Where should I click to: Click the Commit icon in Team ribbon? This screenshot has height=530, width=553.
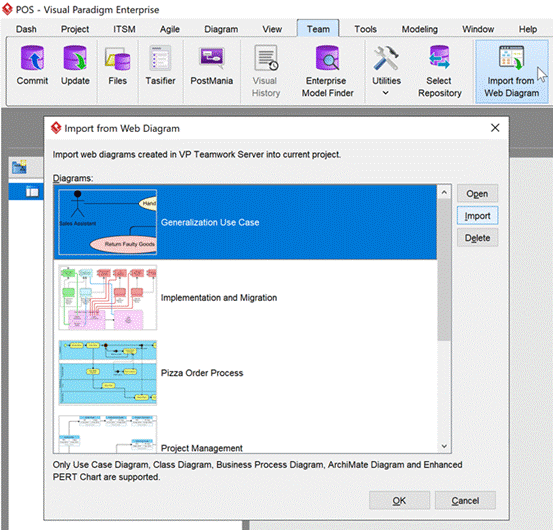(32, 59)
